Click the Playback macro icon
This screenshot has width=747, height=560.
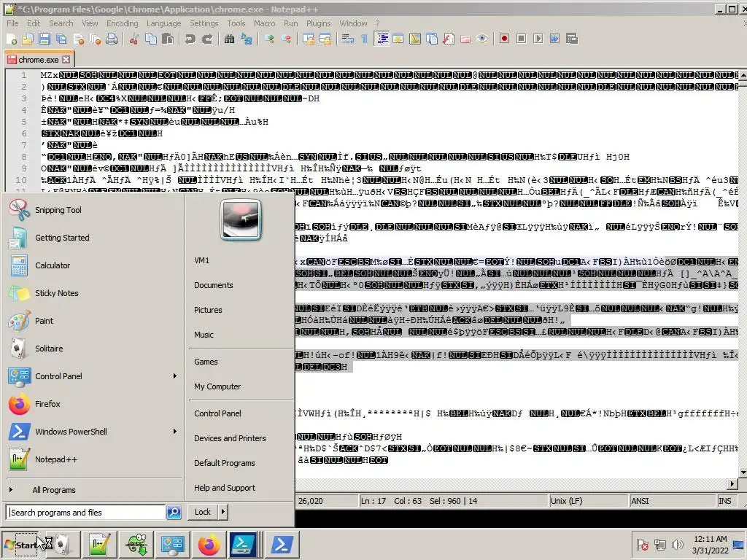[x=538, y=39]
